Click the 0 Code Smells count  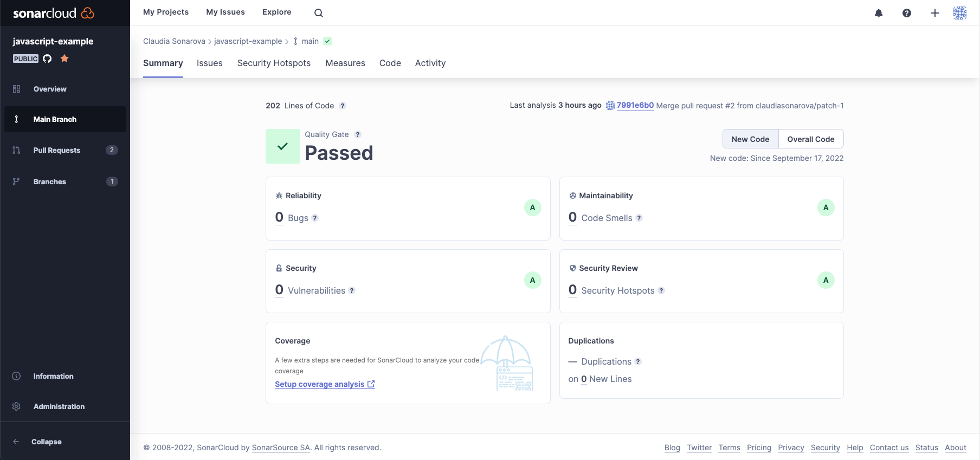point(572,217)
